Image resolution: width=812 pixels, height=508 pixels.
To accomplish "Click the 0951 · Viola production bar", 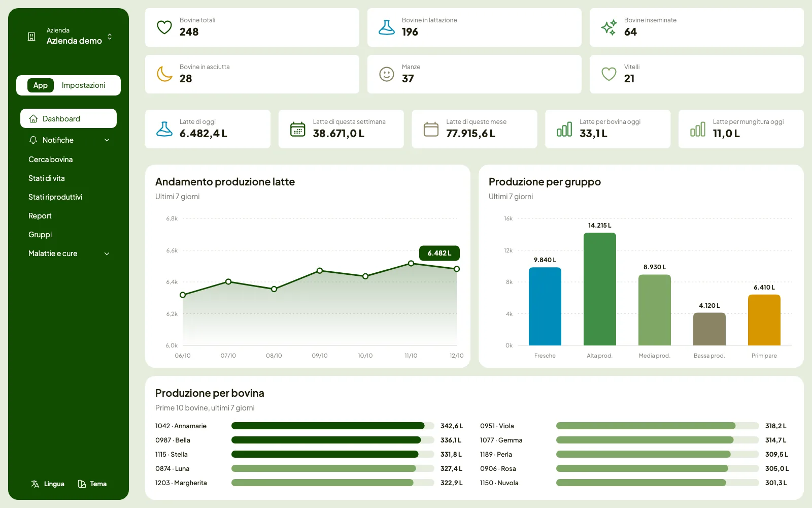I will pos(658,426).
